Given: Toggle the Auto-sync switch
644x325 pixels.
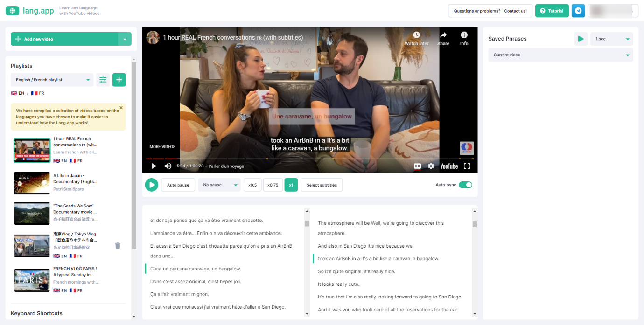Looking at the screenshot, I should (465, 185).
